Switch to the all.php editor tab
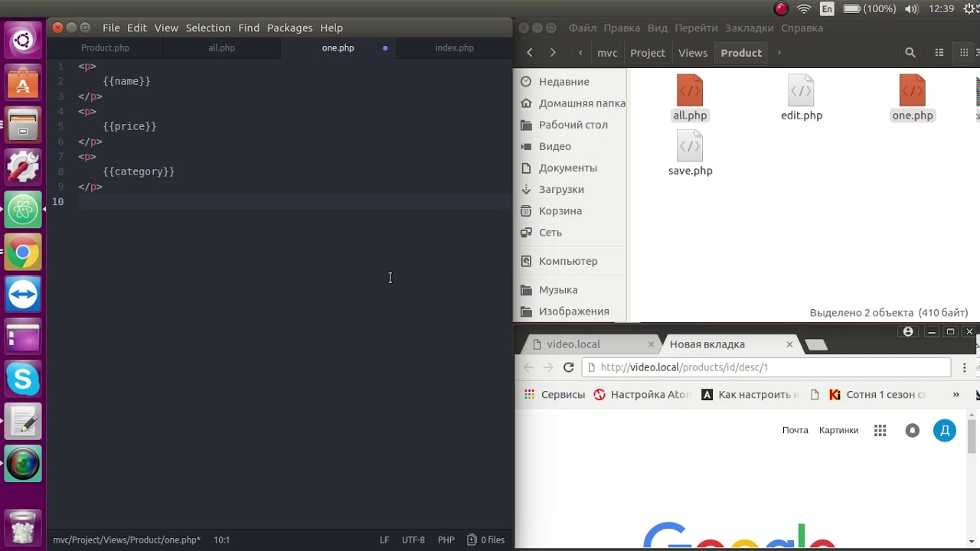The height and width of the screenshot is (551, 980). (x=221, y=47)
